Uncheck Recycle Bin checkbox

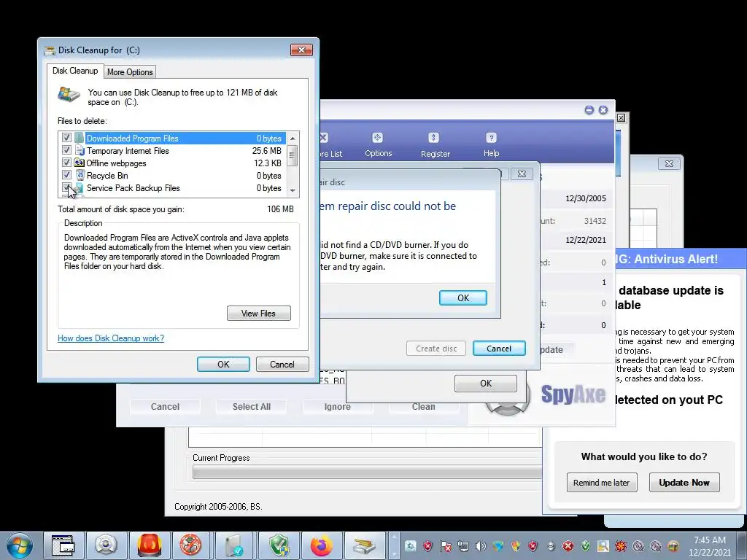point(66,175)
